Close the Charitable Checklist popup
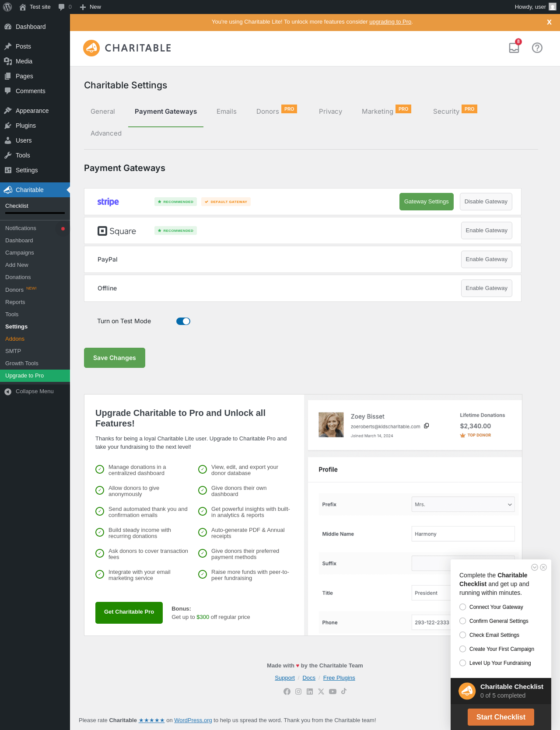This screenshot has height=730, width=560. pyautogui.click(x=543, y=567)
